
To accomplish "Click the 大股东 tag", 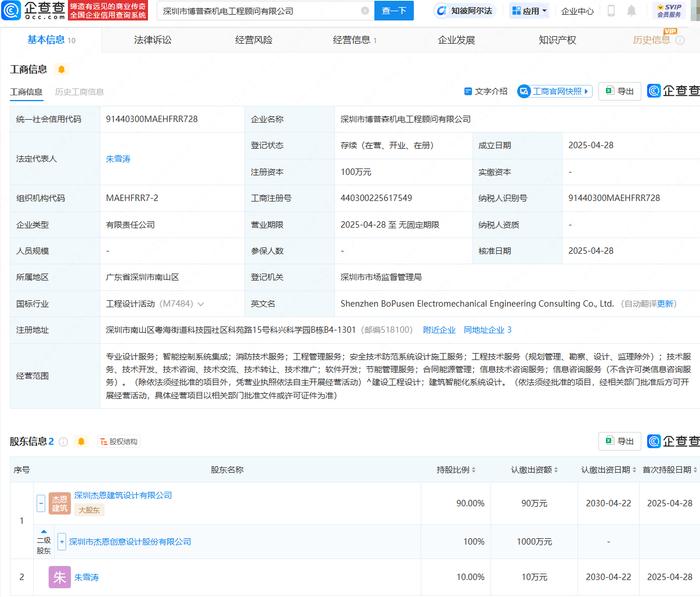I will point(89,510).
